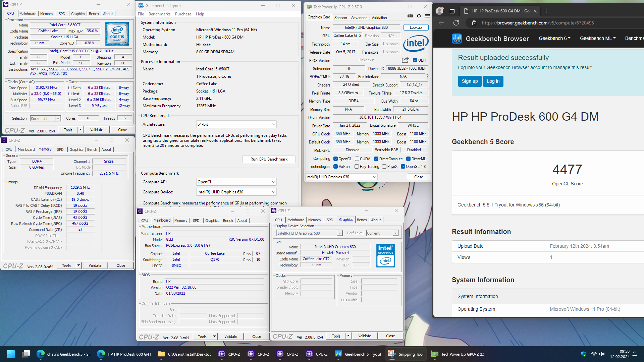This screenshot has height=362, width=644.
Task: Open Windows Start menu
Action: coord(11,354)
